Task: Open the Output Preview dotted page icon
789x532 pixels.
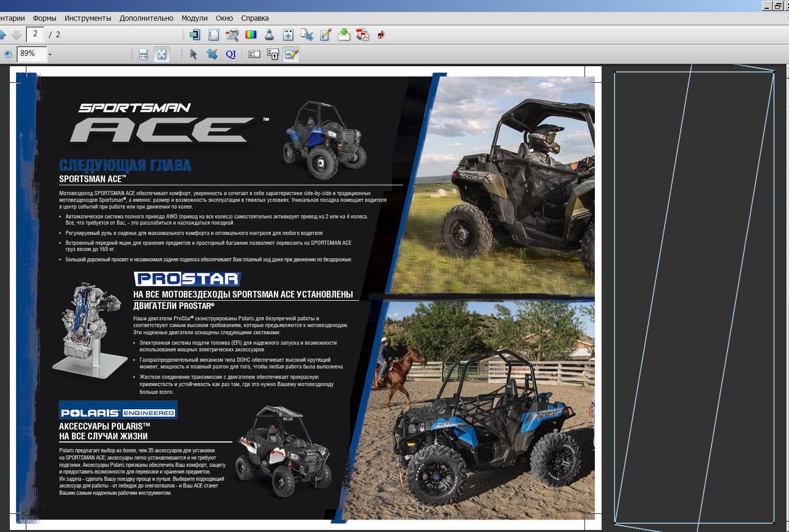Action: coord(213,35)
